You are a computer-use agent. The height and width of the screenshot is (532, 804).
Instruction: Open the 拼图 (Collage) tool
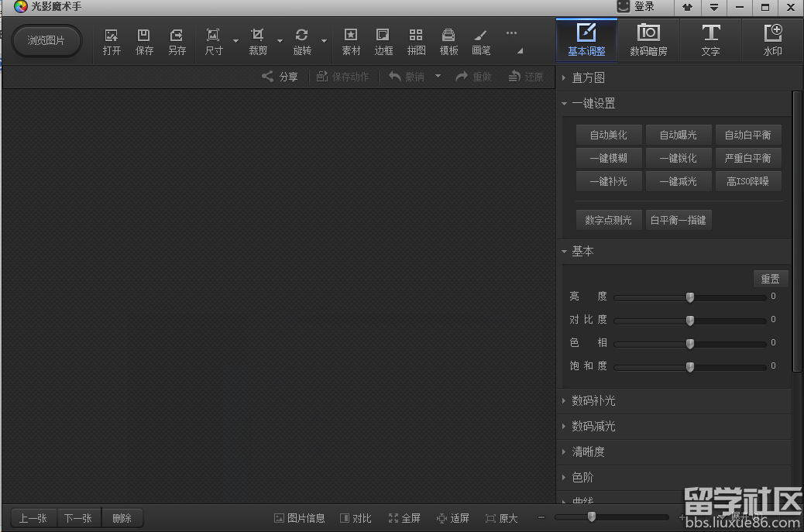tap(416, 41)
